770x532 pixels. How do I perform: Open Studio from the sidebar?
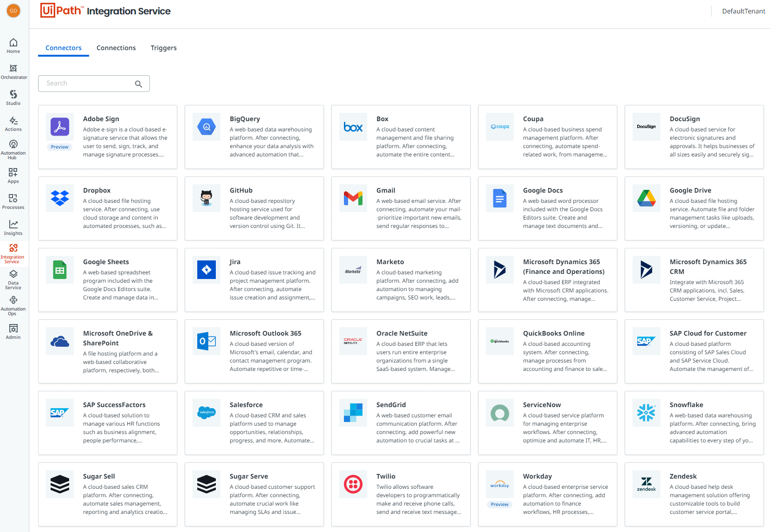(x=13, y=98)
